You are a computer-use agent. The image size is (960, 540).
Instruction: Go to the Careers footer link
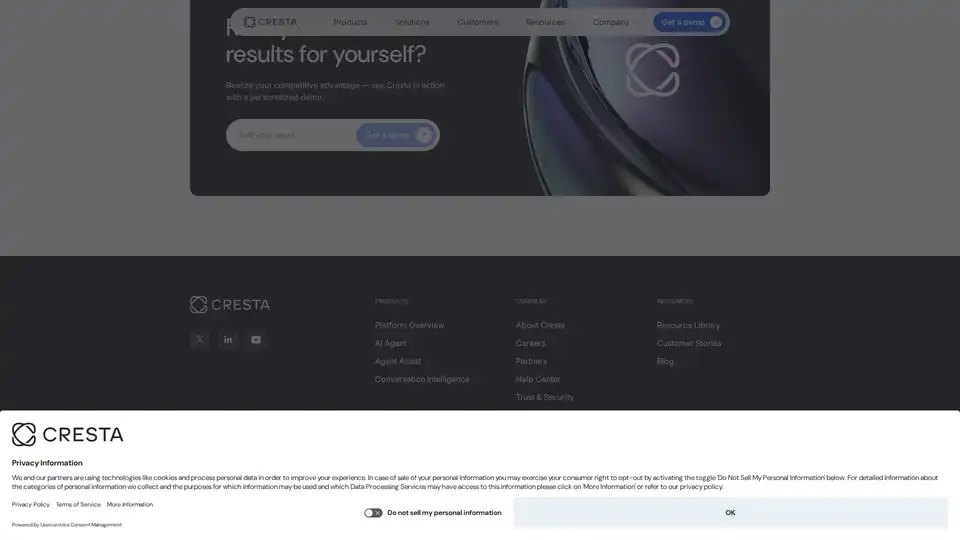530,343
